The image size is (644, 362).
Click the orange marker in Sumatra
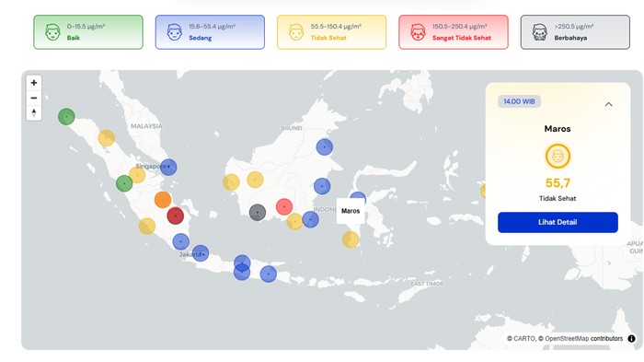click(163, 200)
